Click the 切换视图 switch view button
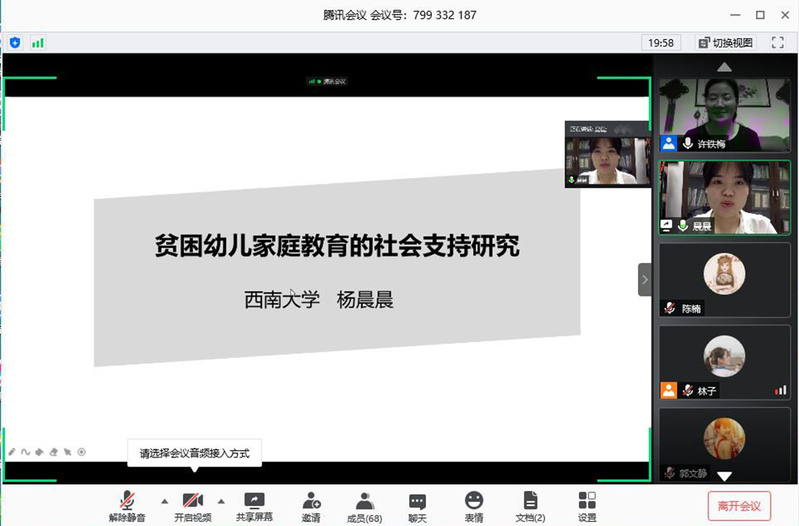 pyautogui.click(x=727, y=43)
